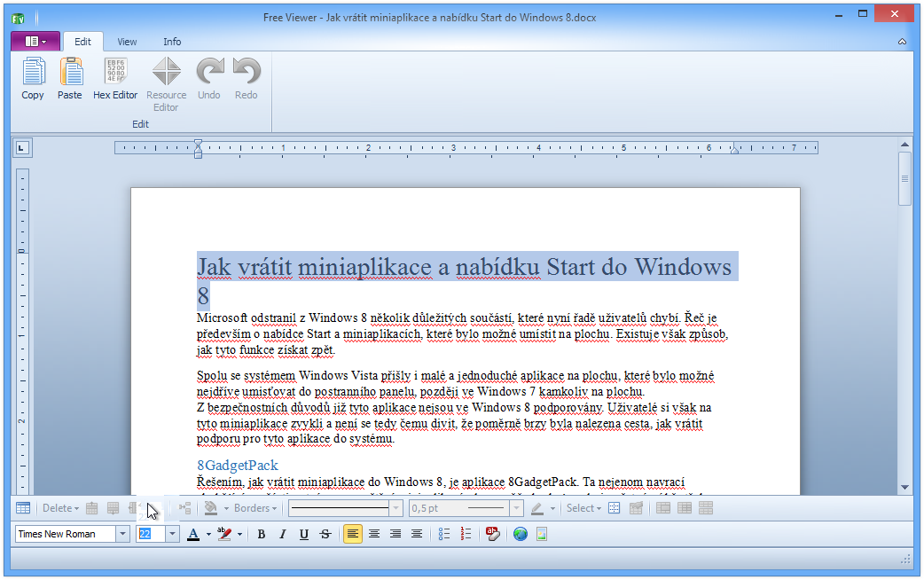Toggle justify text alignment
This screenshot has height=580, width=924.
click(417, 534)
